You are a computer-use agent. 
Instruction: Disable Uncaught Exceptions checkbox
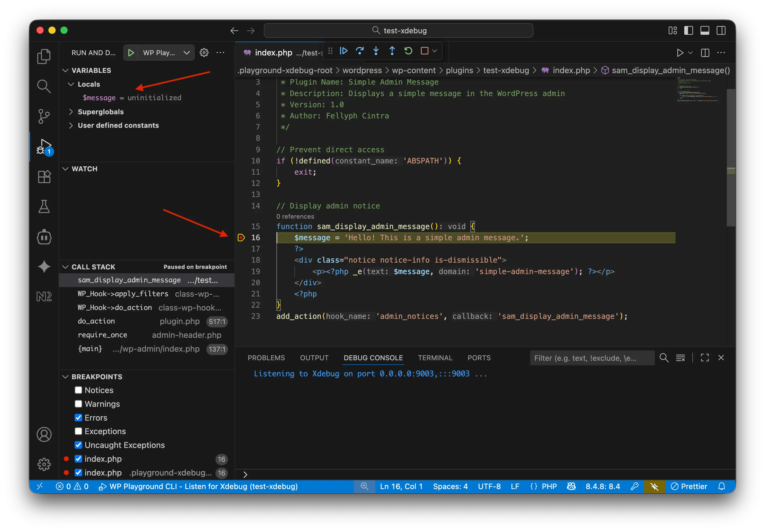(x=78, y=445)
